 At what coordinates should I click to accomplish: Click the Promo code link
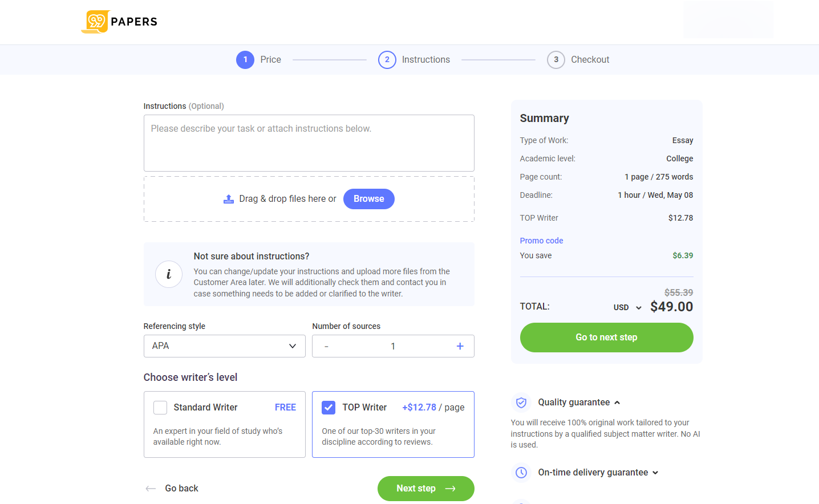541,241
